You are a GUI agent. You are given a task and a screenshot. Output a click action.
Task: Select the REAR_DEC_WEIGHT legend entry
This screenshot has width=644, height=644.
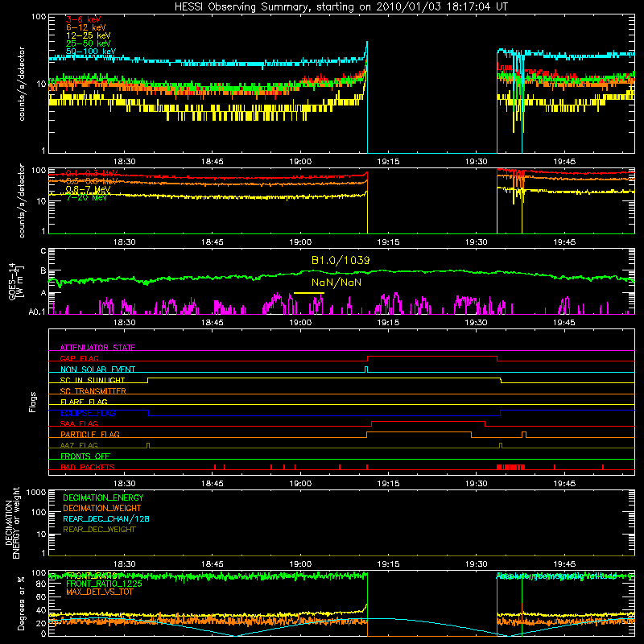[x=99, y=530]
